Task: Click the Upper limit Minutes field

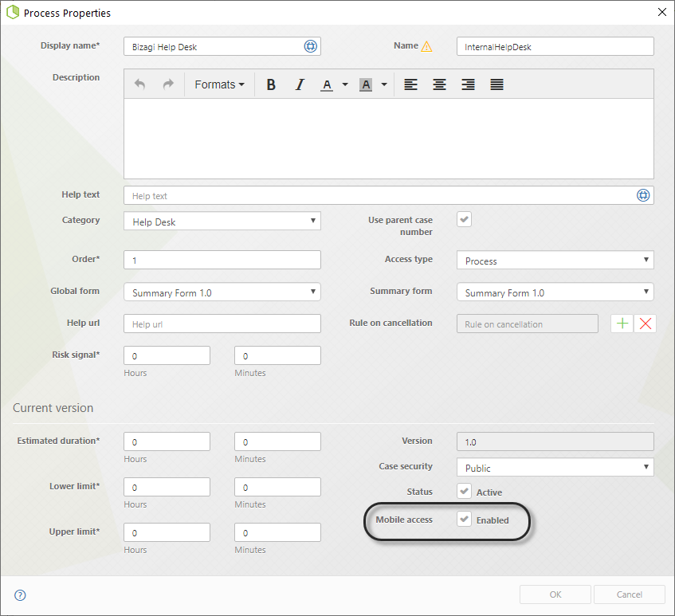Action: [x=277, y=532]
